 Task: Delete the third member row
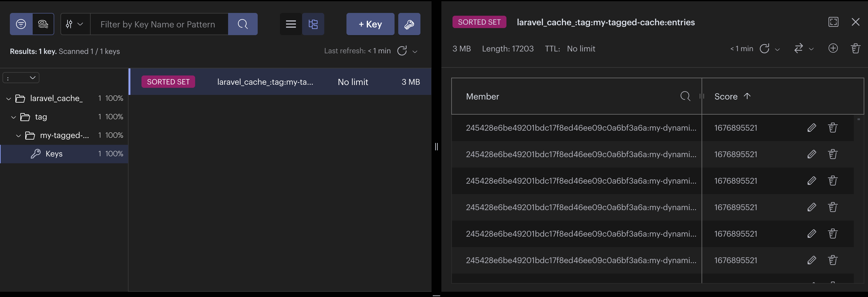click(833, 181)
